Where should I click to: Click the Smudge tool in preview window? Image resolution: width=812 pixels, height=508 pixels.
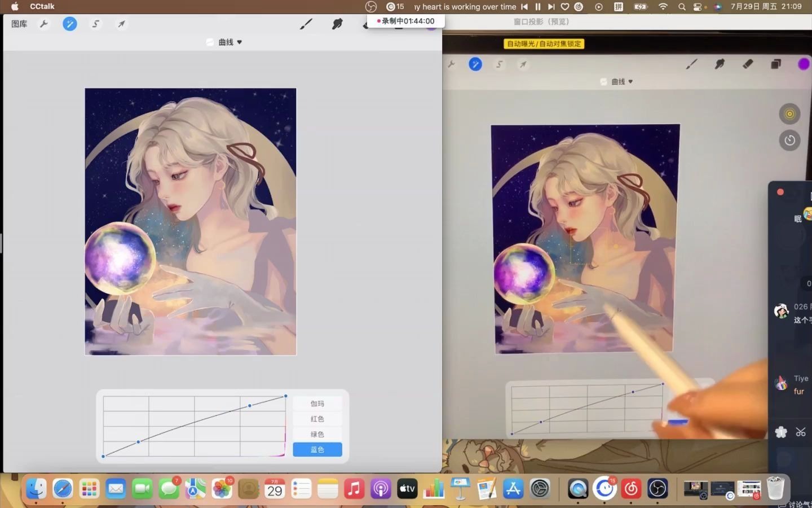(x=720, y=64)
